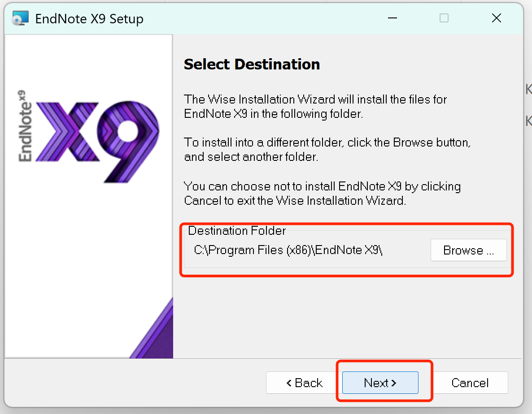Click the paragraph mentioning the Browse button

click(322, 149)
